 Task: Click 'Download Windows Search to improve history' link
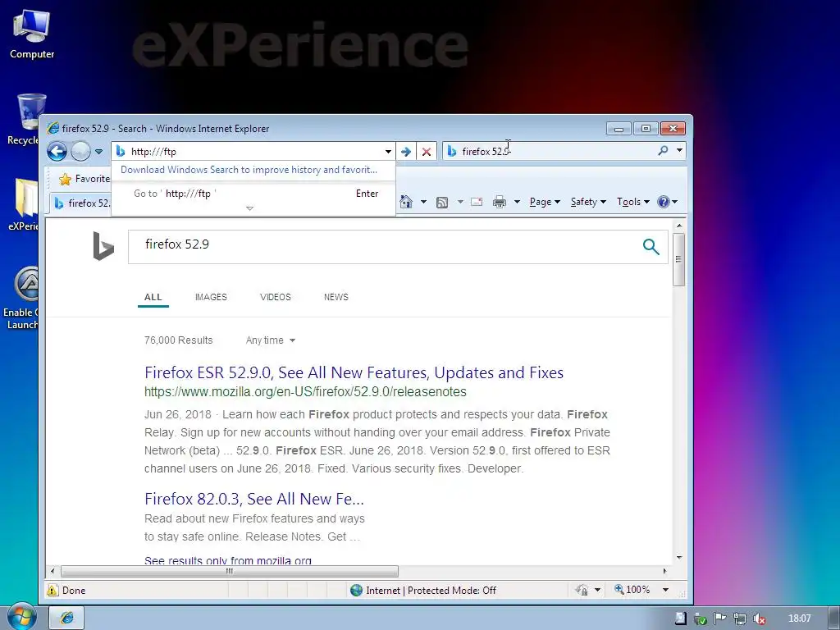[249, 170]
